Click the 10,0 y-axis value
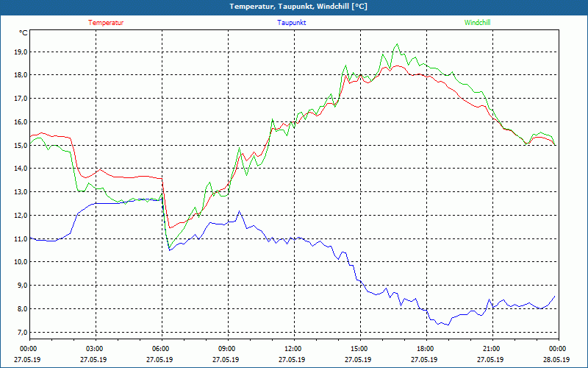The height and width of the screenshot is (368, 588). pyautogui.click(x=21, y=262)
